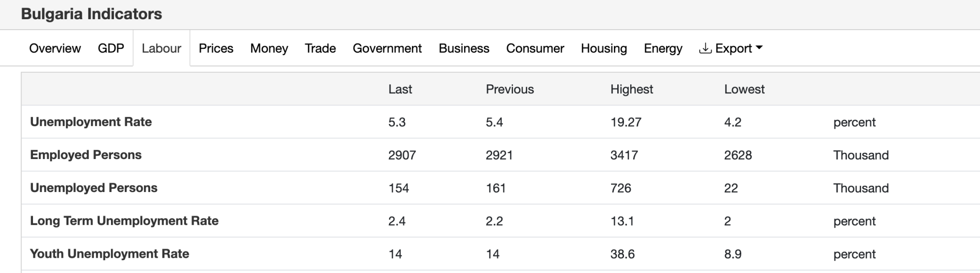Open the Housing tab

click(x=603, y=48)
